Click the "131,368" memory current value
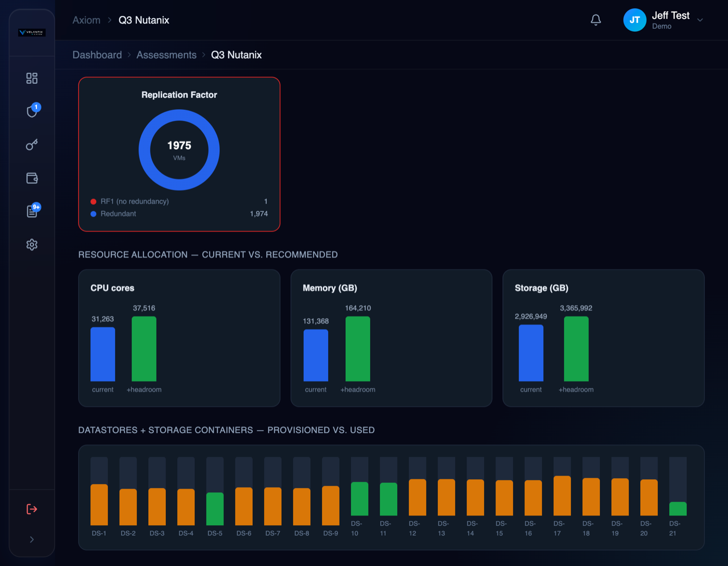This screenshot has height=566, width=728. tap(316, 321)
